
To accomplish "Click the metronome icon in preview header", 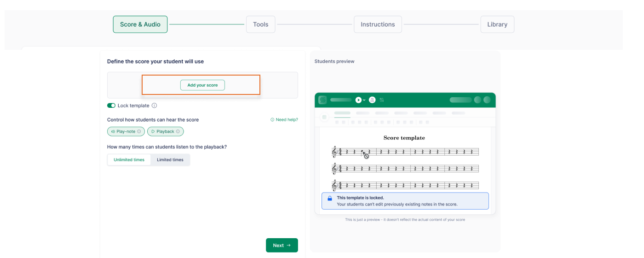I will (372, 100).
